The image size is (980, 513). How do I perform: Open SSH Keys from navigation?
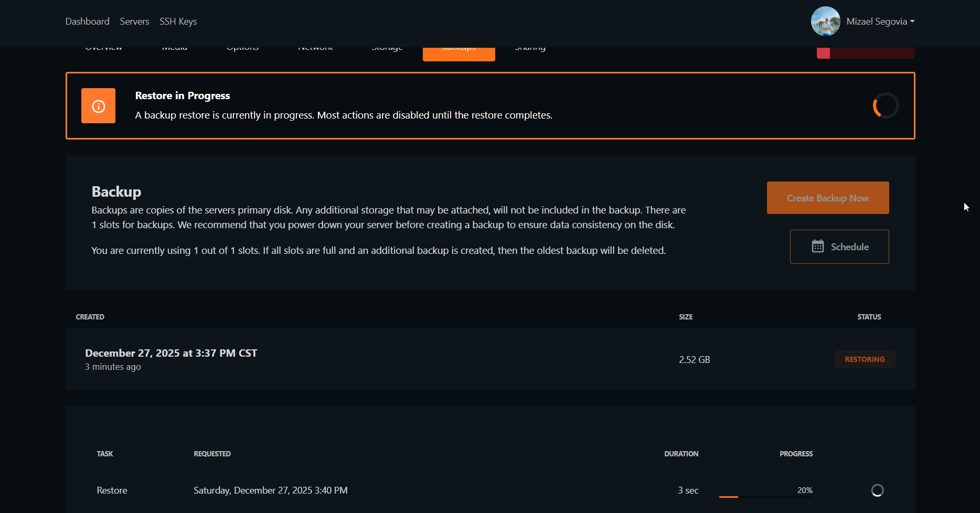[178, 22]
